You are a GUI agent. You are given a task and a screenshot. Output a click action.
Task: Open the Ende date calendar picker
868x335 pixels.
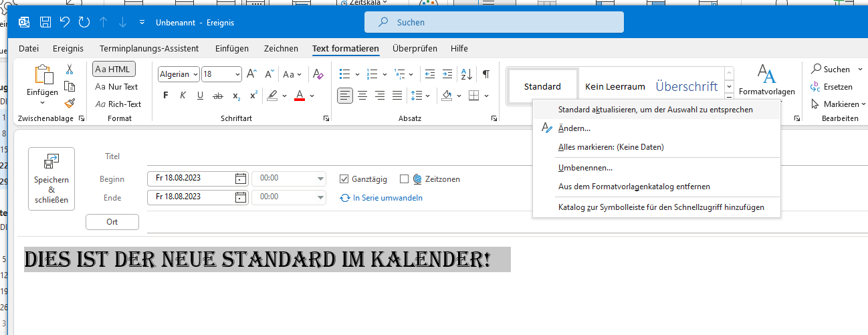pyautogui.click(x=241, y=197)
